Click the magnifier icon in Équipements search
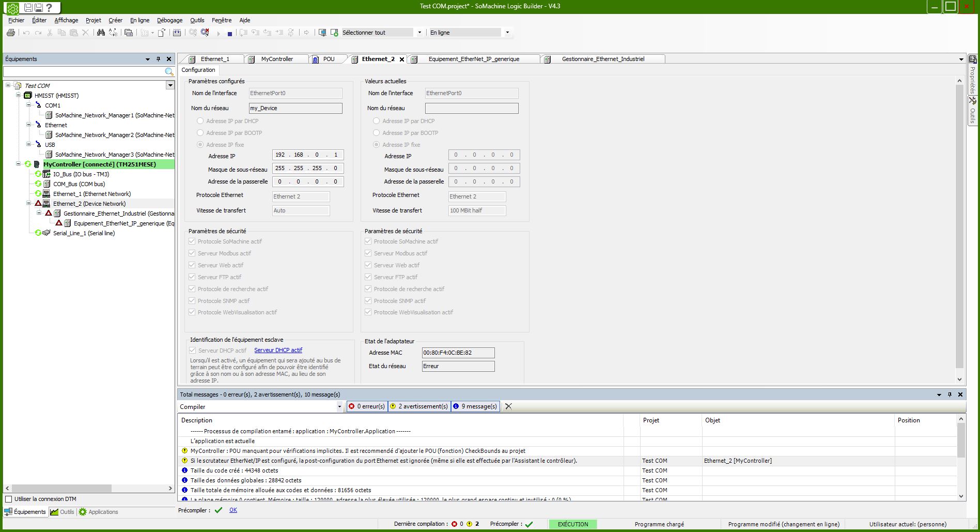The image size is (980, 532). pyautogui.click(x=169, y=72)
